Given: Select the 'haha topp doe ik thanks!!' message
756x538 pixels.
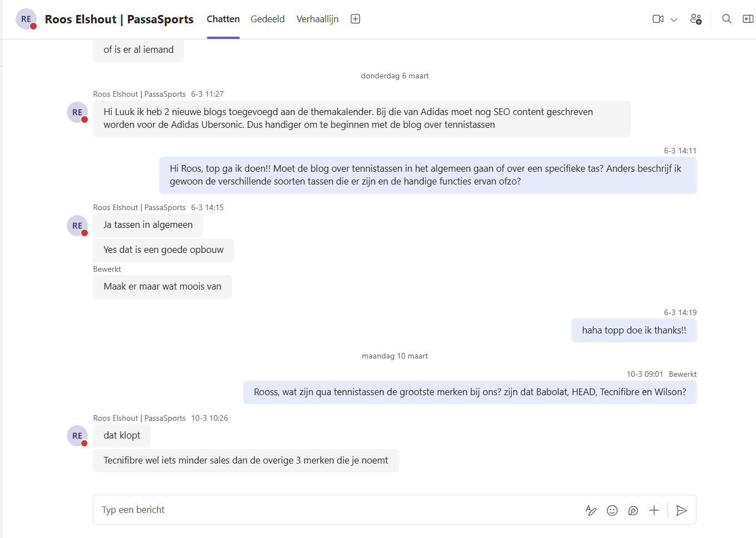Looking at the screenshot, I should point(634,330).
